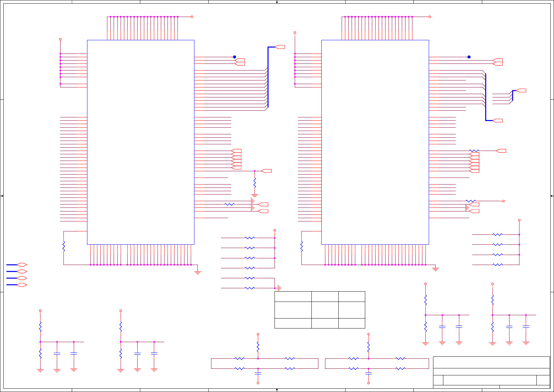The image size is (554, 392).
Task: Click power terminal ending right IC's top pin rail
Action: click(430, 17)
